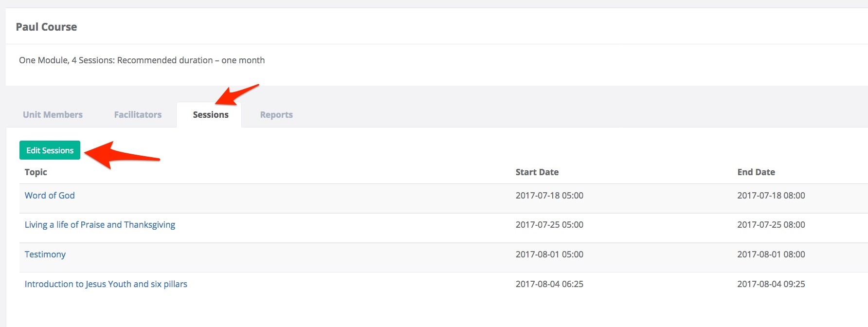Click start date 2017-08-04 06:25

(x=549, y=284)
